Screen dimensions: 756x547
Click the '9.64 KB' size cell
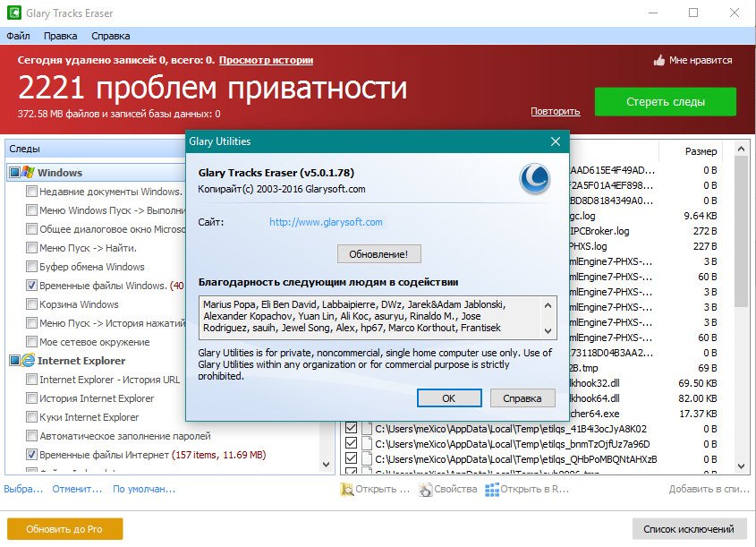[x=700, y=216]
